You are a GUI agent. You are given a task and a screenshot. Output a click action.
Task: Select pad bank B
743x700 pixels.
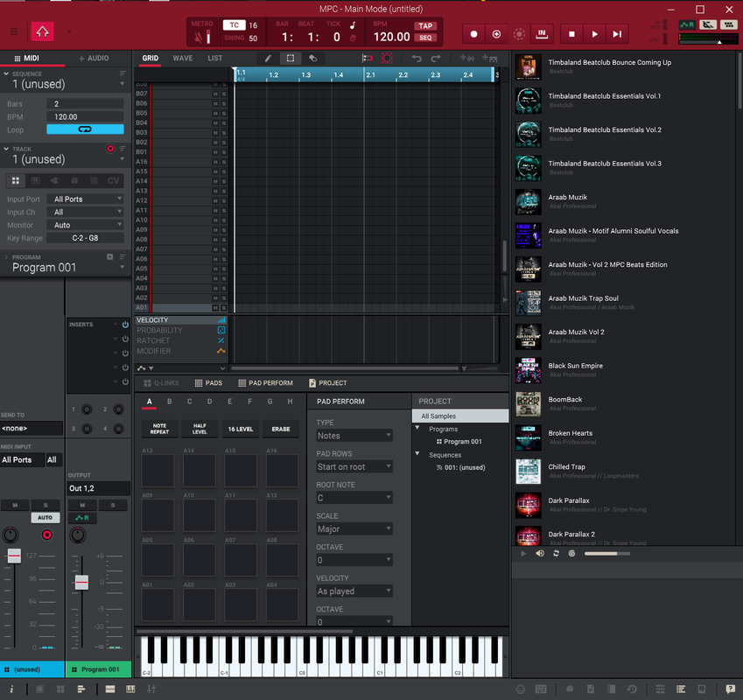(x=169, y=402)
